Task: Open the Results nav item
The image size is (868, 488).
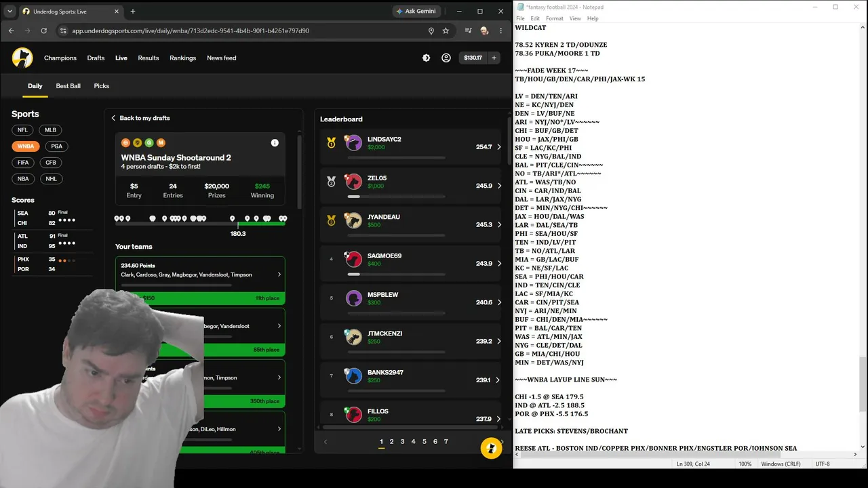Action: 149,58
